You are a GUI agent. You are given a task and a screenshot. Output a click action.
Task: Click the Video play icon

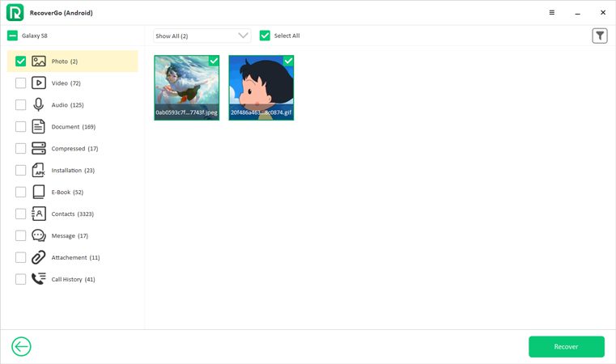tap(39, 83)
